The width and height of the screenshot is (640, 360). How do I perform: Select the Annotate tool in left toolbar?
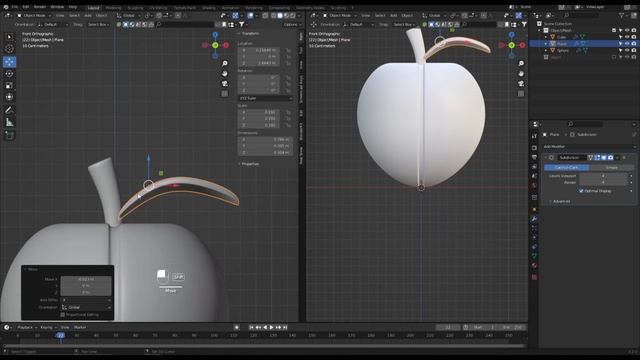(9, 110)
